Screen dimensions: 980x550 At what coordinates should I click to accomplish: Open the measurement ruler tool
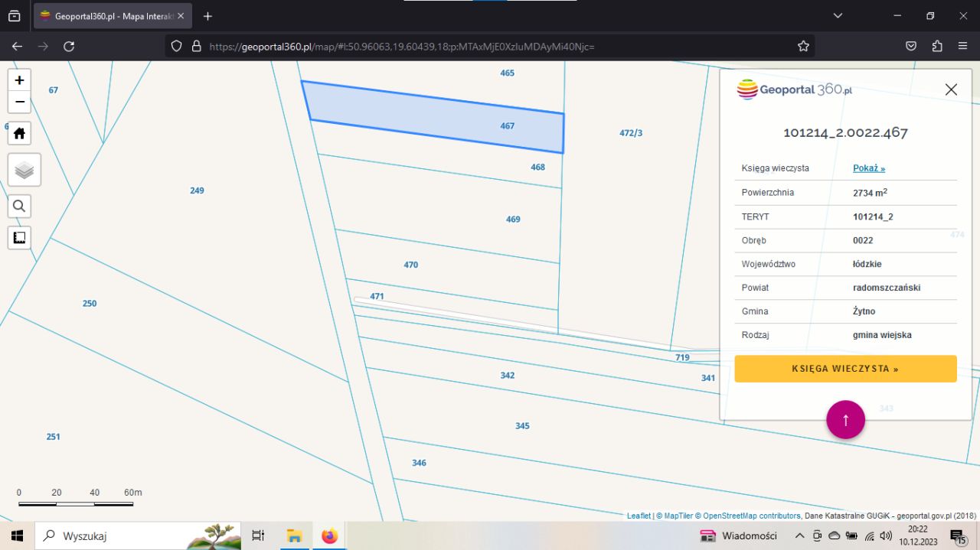tap(19, 237)
